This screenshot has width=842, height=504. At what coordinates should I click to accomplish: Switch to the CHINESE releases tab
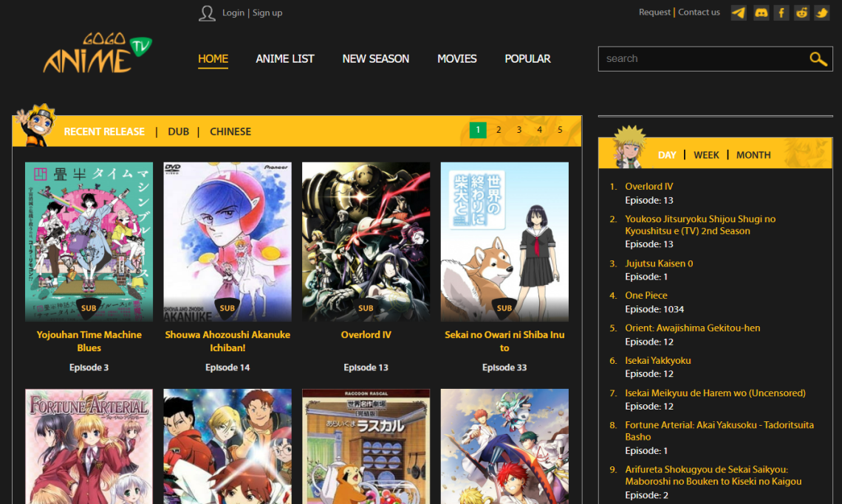point(230,131)
